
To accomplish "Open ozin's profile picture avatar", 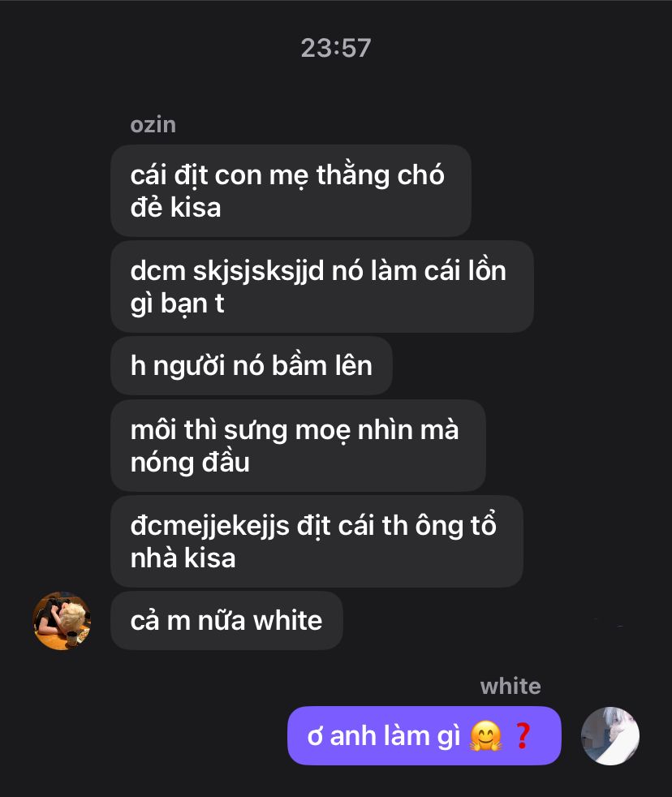I will click(62, 621).
